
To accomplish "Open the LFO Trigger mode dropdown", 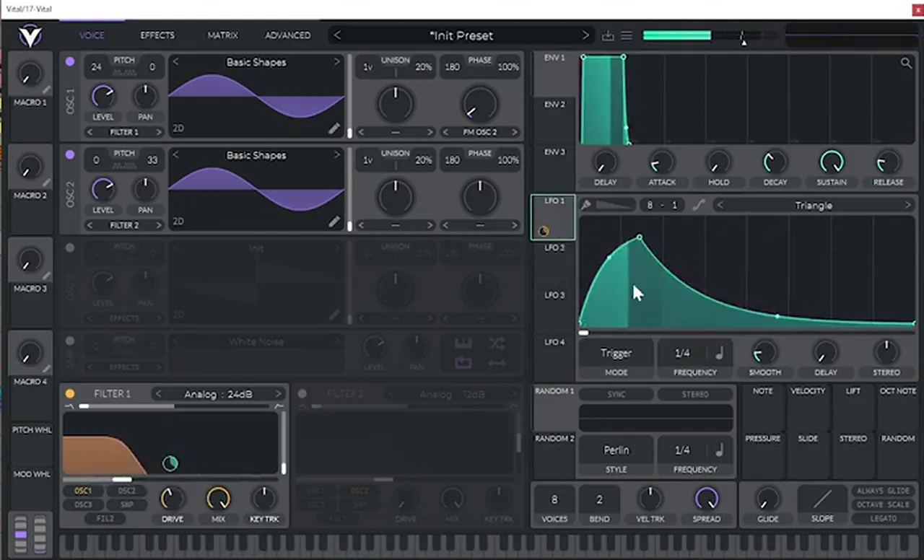I will [x=616, y=353].
